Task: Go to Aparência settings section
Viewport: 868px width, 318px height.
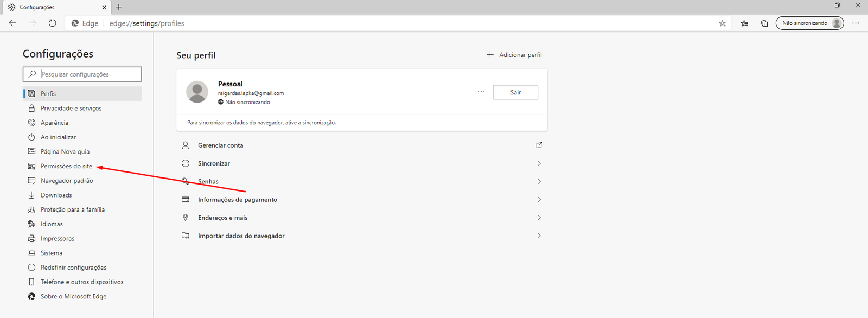Action: click(54, 123)
